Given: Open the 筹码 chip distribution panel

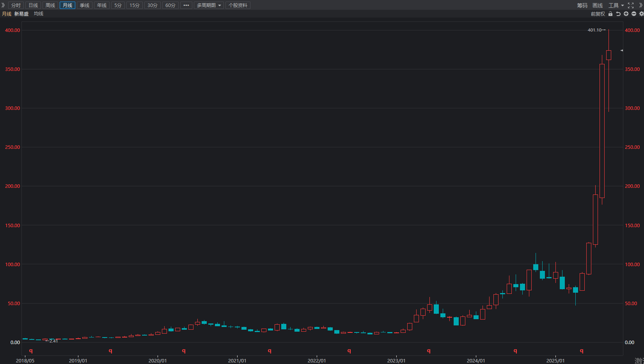Looking at the screenshot, I should click(x=582, y=5).
